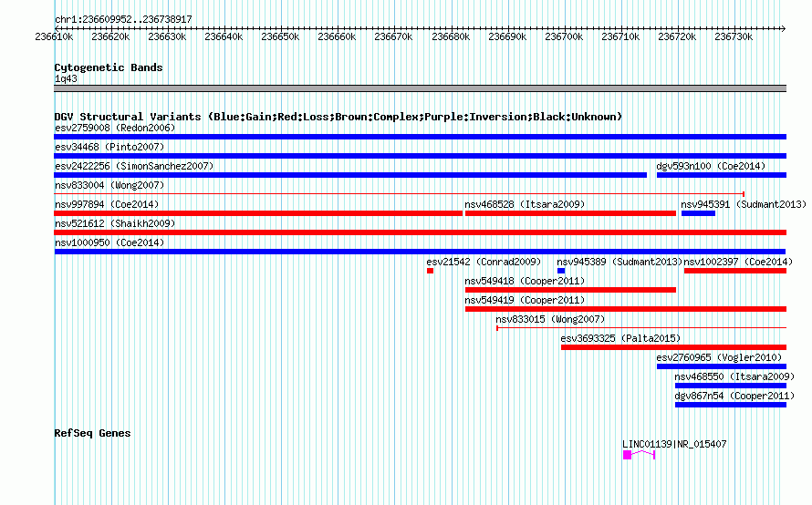Screen dimensions: 812x505
Task: Click nsv1002397 (Coe2014) red bar
Action: click(735, 271)
